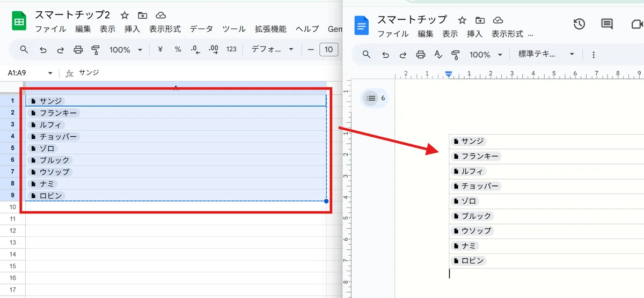Decrease decimal places in Sheets
This screenshot has height=298, width=644.
(195, 49)
